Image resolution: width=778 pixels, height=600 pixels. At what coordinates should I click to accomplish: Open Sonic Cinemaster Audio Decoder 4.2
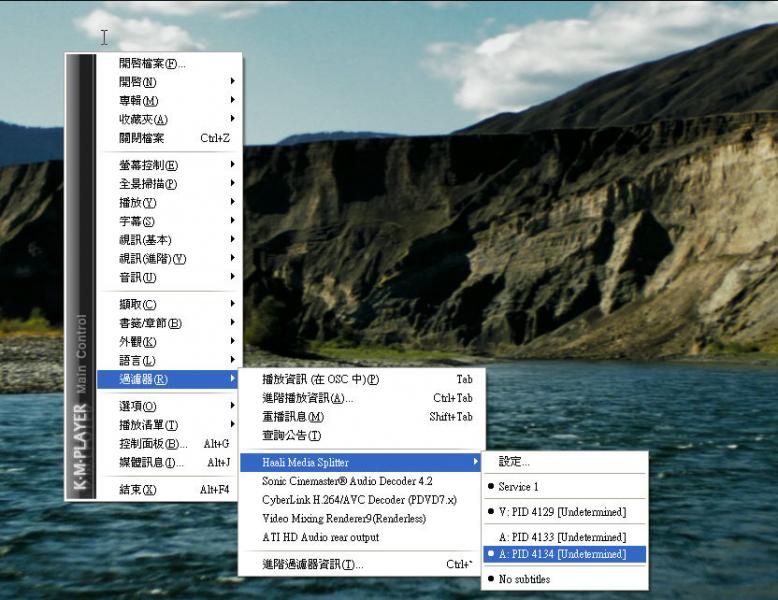pyautogui.click(x=347, y=481)
